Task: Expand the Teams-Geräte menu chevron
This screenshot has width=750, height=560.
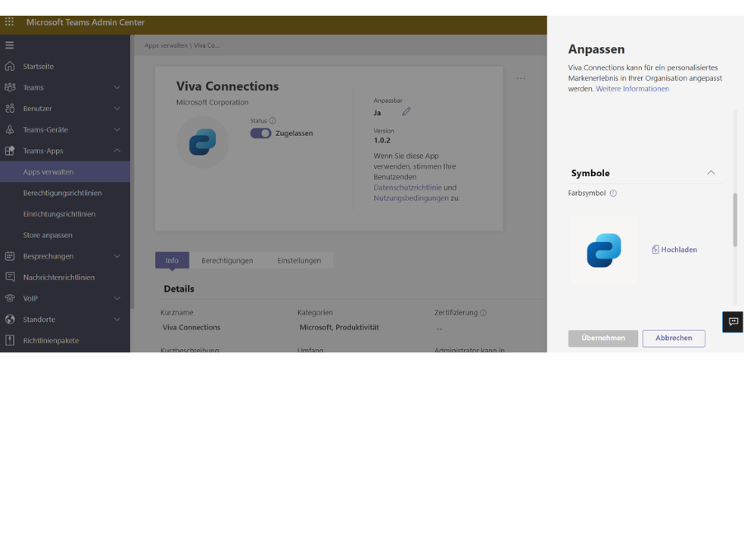Action: [117, 129]
